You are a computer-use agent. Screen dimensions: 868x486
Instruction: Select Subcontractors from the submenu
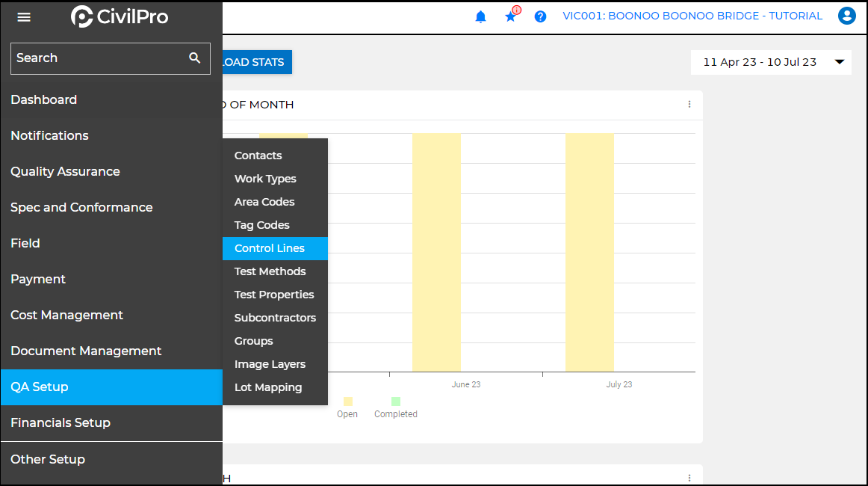pos(275,318)
